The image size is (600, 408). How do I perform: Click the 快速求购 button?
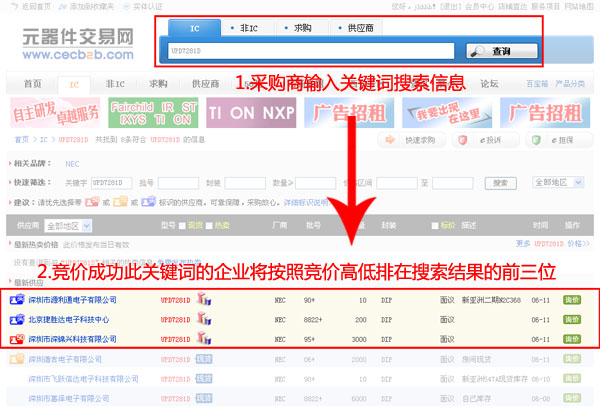(x=413, y=141)
